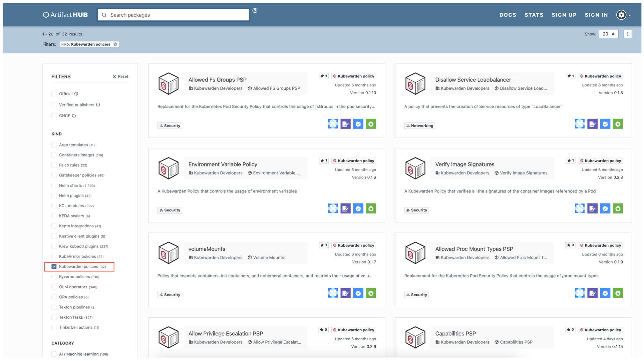Click the purple signed badge on Environment Variable Policy
The image size is (644, 361).
(x=345, y=209)
